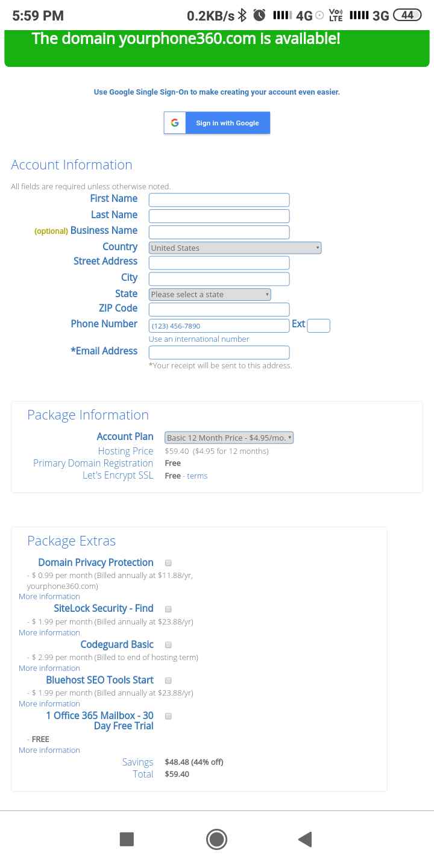Tap the Android back triangle icon

click(x=305, y=839)
